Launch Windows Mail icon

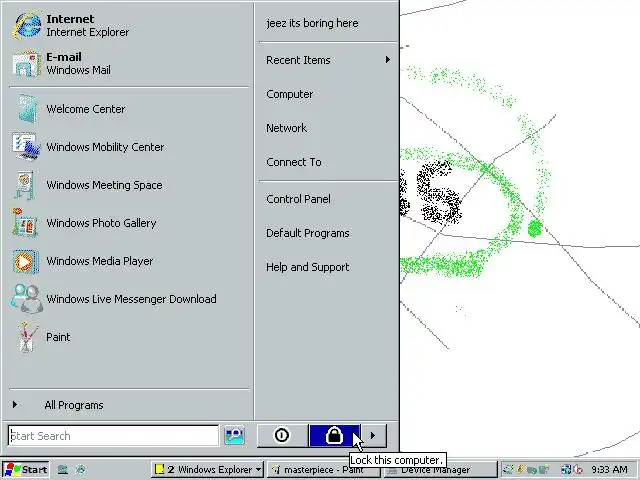(x=27, y=64)
